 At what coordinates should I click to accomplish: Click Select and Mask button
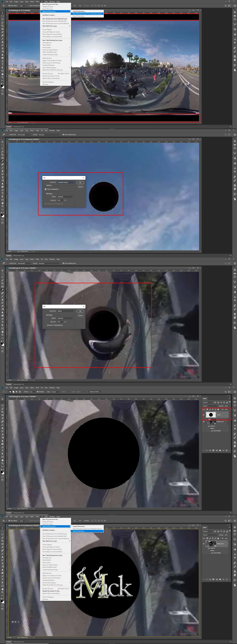[95, 392]
